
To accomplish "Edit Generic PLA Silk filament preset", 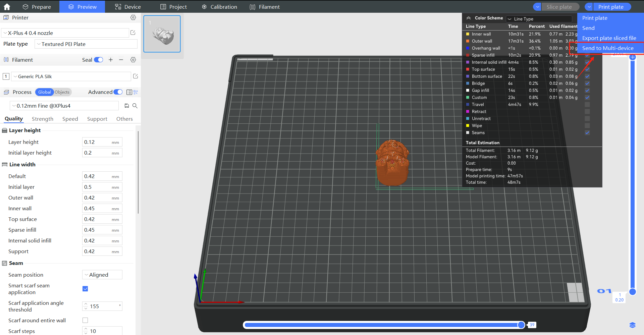I will tap(136, 76).
